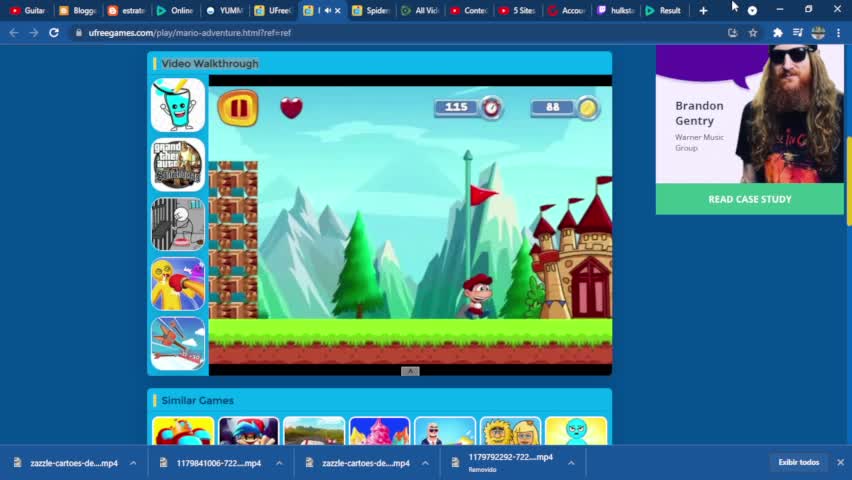Switch to the YUMM tab
This screenshot has width=852, height=480.
tap(224, 10)
